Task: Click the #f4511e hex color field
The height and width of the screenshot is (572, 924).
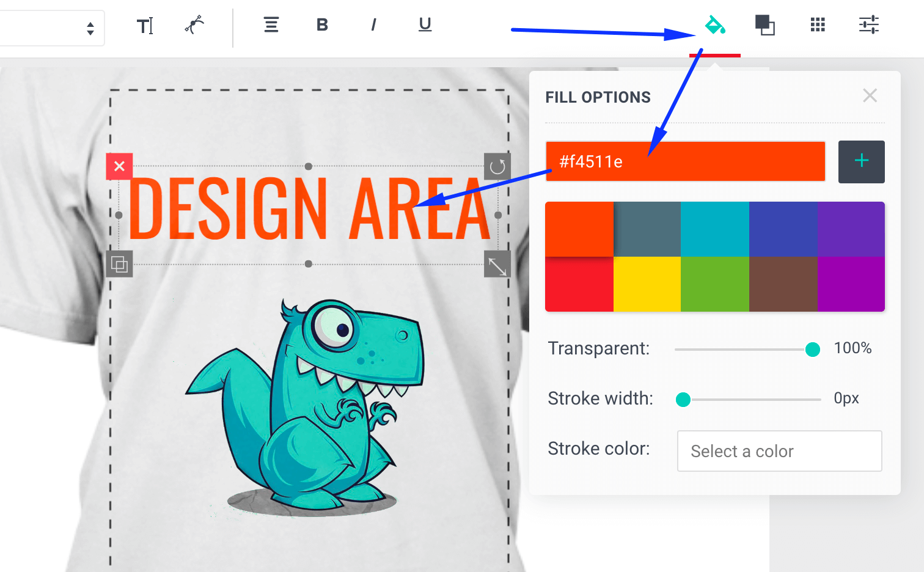Action: tap(685, 161)
